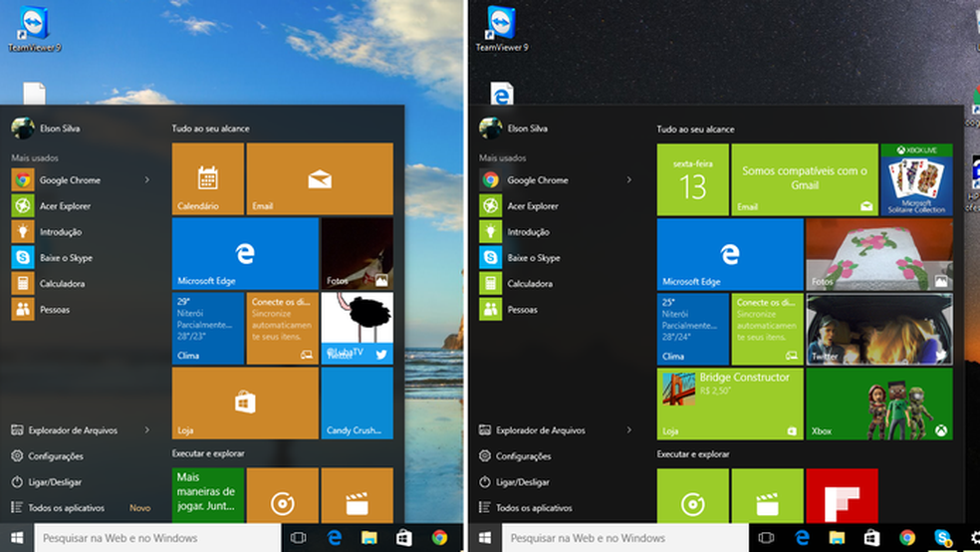980x552 pixels.
Task: Click Elson Silva account in right menu
Action: [513, 129]
